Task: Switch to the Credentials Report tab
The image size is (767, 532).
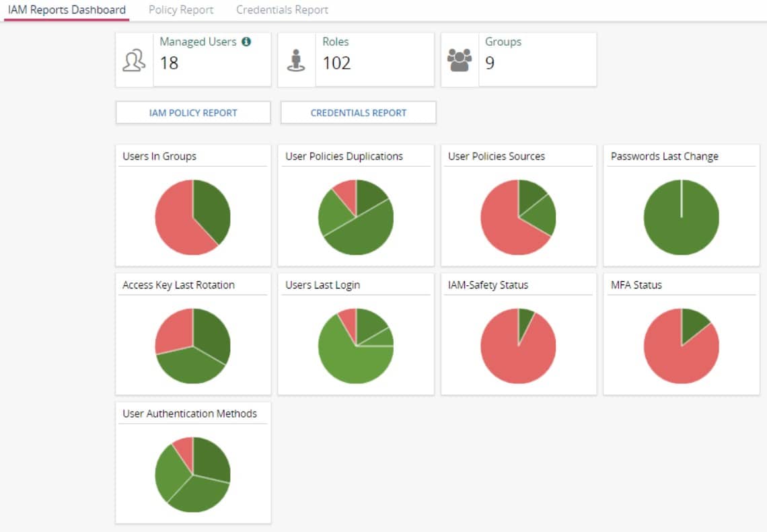Action: (282, 10)
